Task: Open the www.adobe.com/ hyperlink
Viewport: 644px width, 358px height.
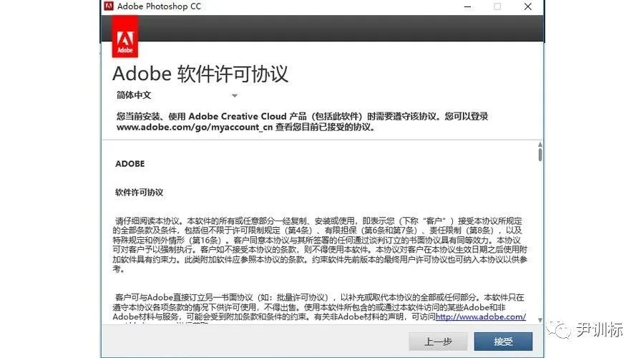Action: (480, 316)
